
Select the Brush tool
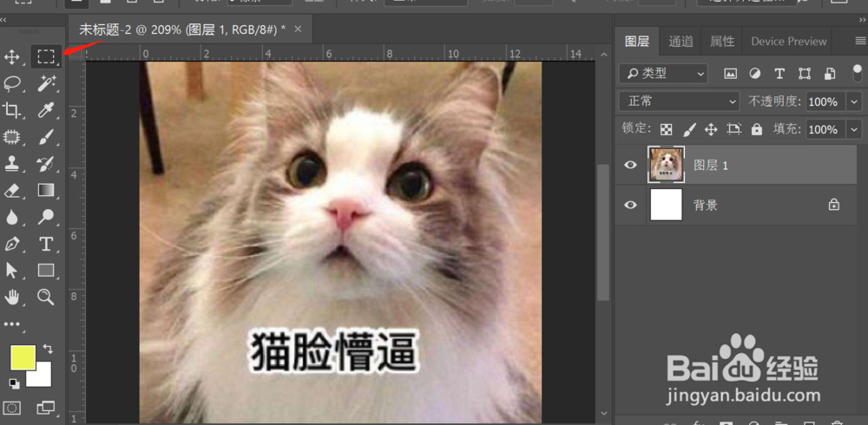[46, 136]
